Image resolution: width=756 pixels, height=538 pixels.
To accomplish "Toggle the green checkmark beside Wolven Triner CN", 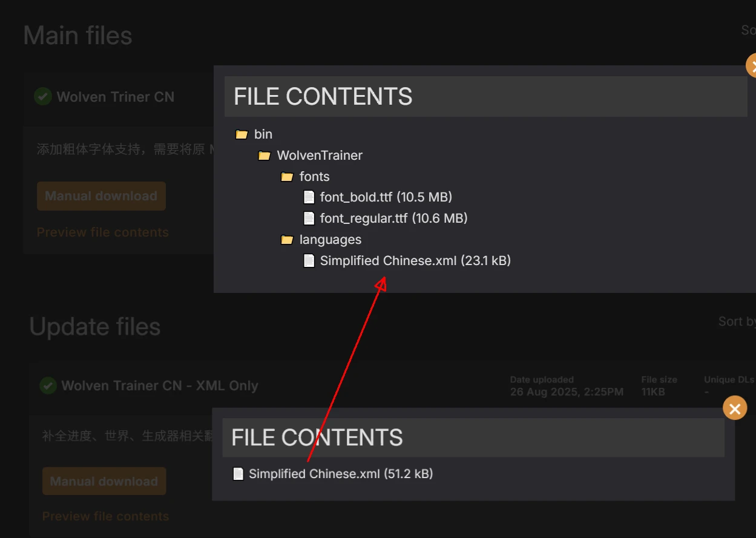I will [x=42, y=96].
